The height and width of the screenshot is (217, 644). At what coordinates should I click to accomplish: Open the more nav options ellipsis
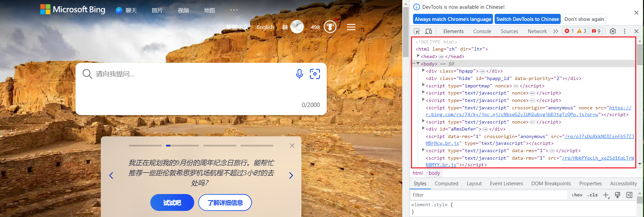[x=234, y=10]
